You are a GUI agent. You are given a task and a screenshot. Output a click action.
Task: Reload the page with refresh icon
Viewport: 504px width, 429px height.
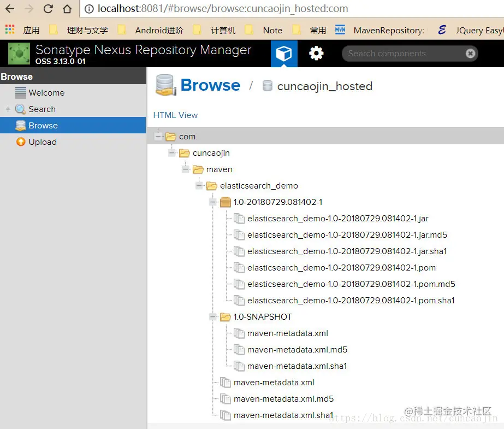pyautogui.click(x=48, y=9)
